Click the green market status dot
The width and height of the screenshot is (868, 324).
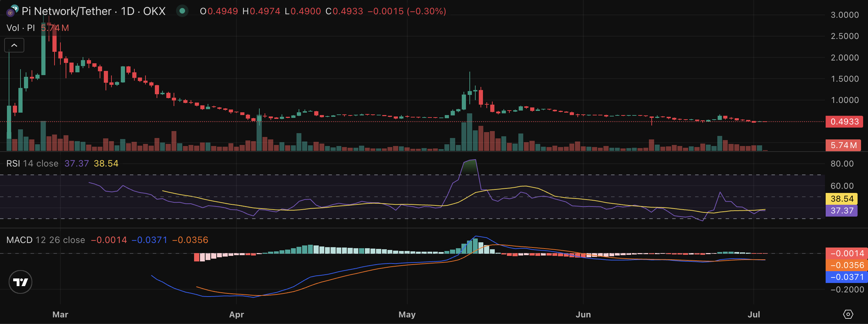coord(182,11)
